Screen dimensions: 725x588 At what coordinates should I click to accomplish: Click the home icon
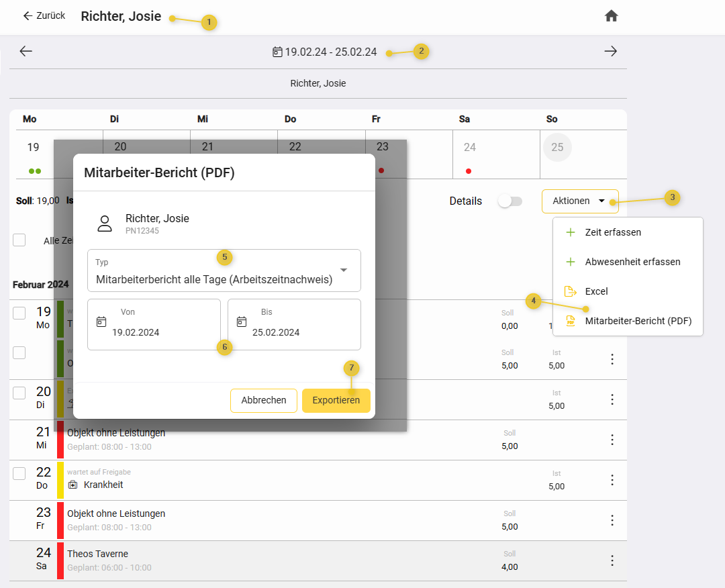coord(611,16)
